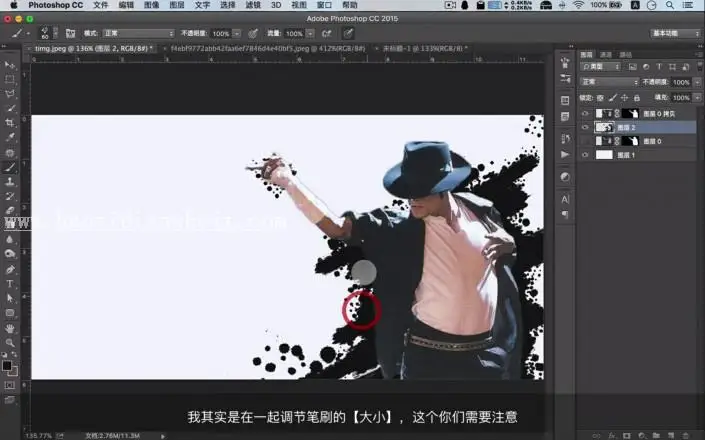
Task: Open layer opacity slider arrow
Action: point(697,82)
